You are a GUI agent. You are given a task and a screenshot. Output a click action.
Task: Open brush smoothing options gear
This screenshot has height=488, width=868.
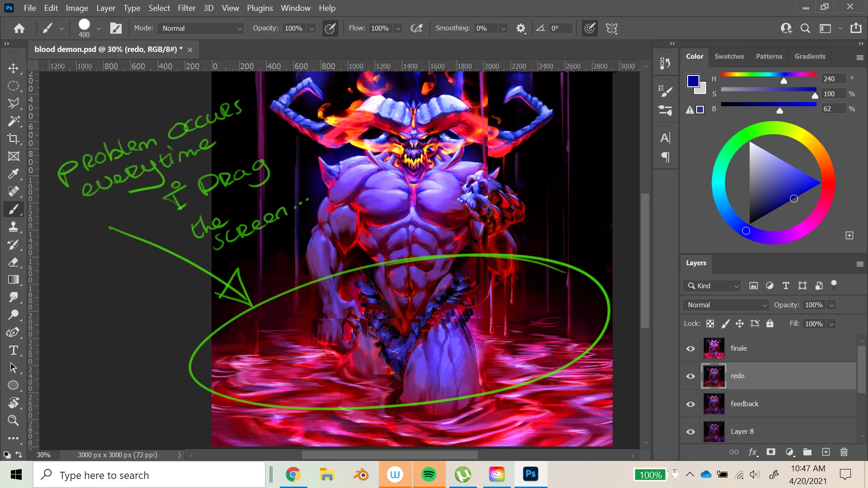[x=521, y=28]
